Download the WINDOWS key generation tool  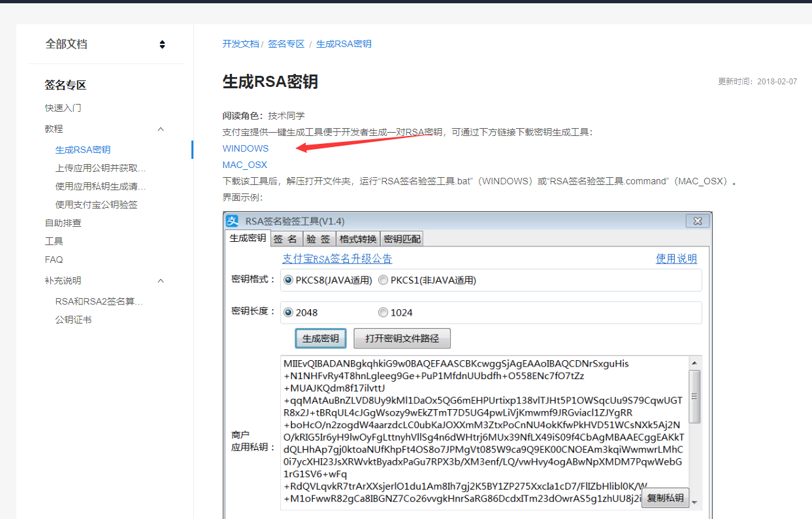(x=245, y=148)
